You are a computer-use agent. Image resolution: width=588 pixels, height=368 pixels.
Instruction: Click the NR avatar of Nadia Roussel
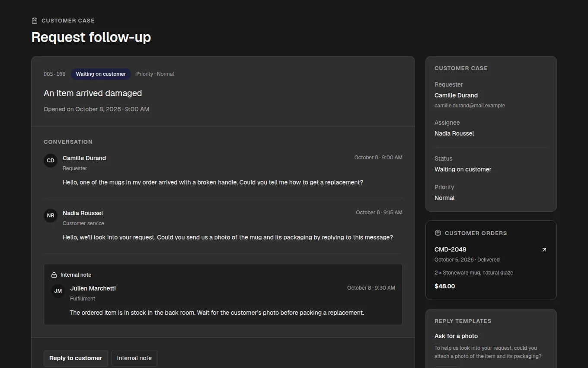pos(51,216)
